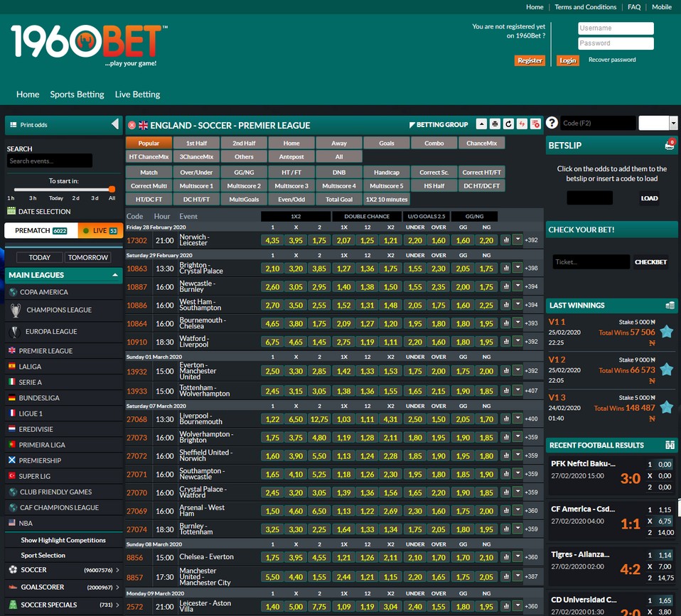Expand more markets dropdown for Newcastle - Burnley
The width and height of the screenshot is (681, 616).
pos(518,286)
